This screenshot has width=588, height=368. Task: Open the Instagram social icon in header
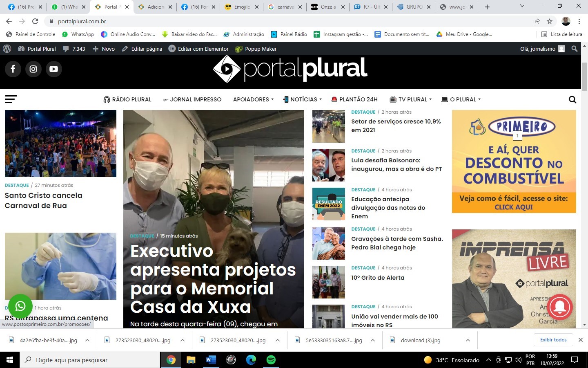(x=33, y=69)
